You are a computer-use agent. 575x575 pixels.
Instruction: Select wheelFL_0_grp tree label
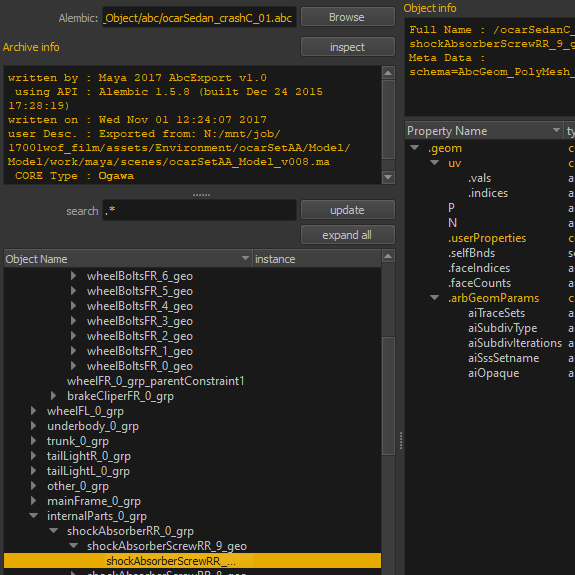pyautogui.click(x=85, y=411)
